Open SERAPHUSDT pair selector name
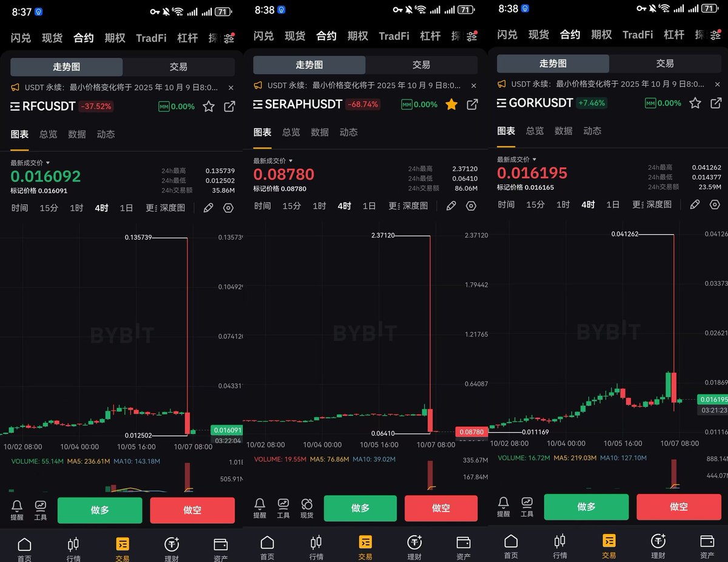 tap(303, 104)
